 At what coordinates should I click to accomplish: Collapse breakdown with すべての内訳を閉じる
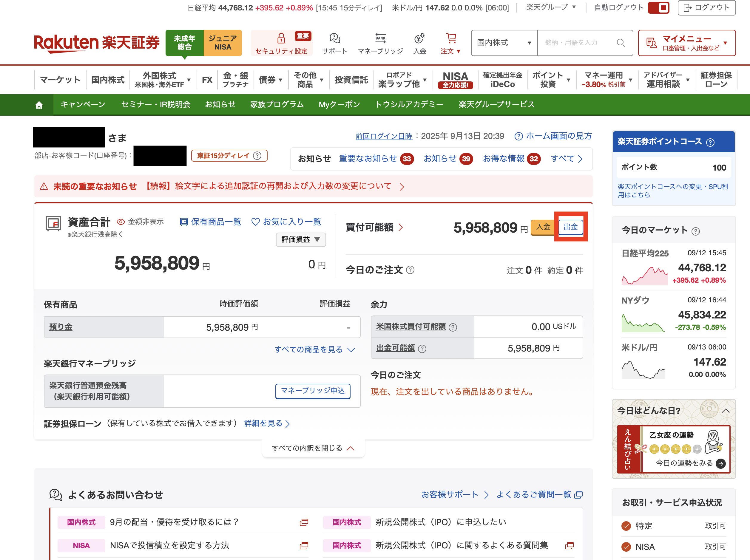[313, 448]
